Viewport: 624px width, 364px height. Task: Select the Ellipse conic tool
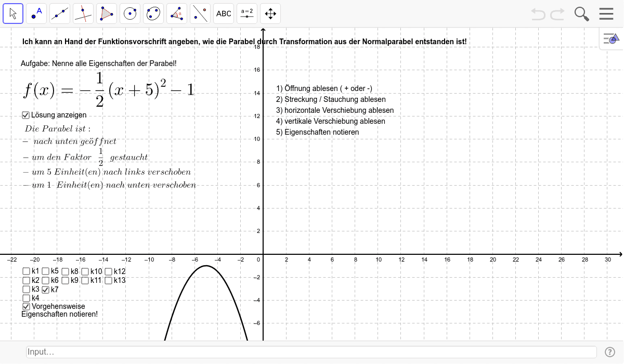[153, 14]
